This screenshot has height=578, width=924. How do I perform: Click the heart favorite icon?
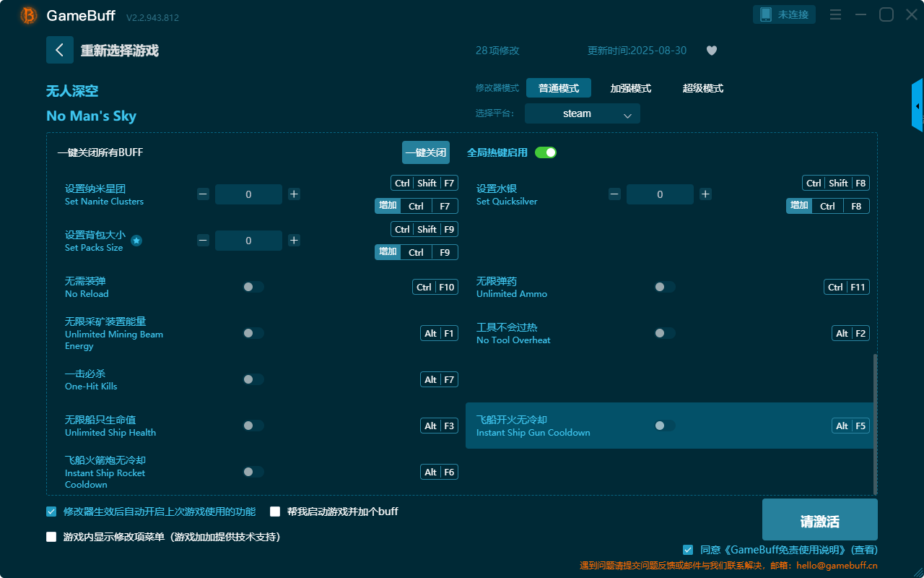tap(711, 51)
